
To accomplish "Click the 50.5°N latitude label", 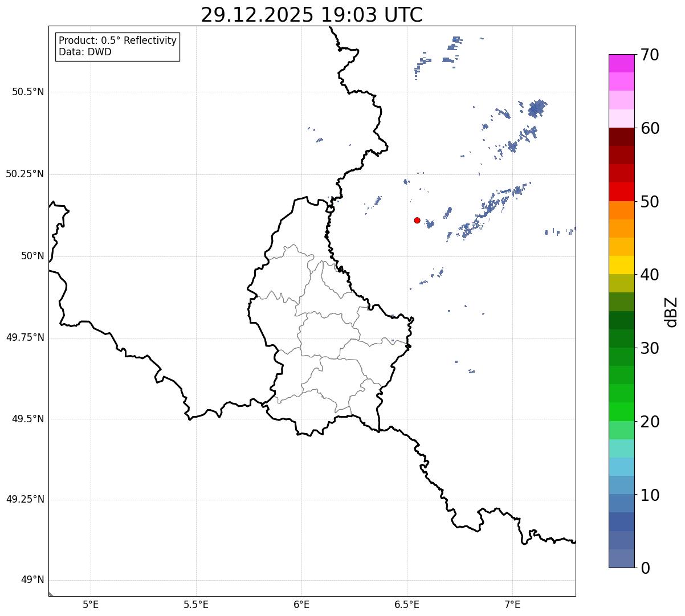I will point(28,92).
